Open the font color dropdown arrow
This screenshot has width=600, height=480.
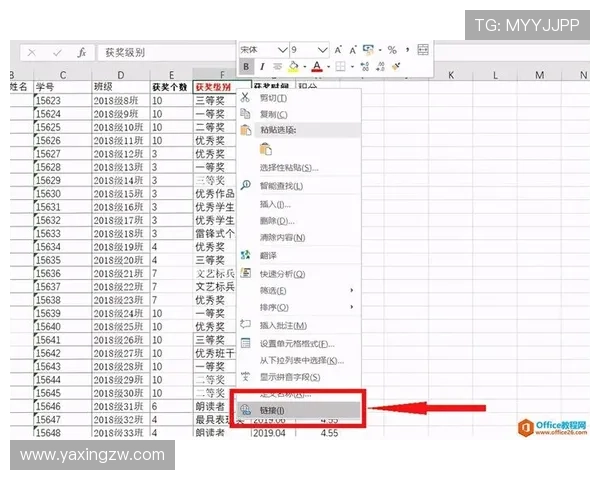point(329,67)
